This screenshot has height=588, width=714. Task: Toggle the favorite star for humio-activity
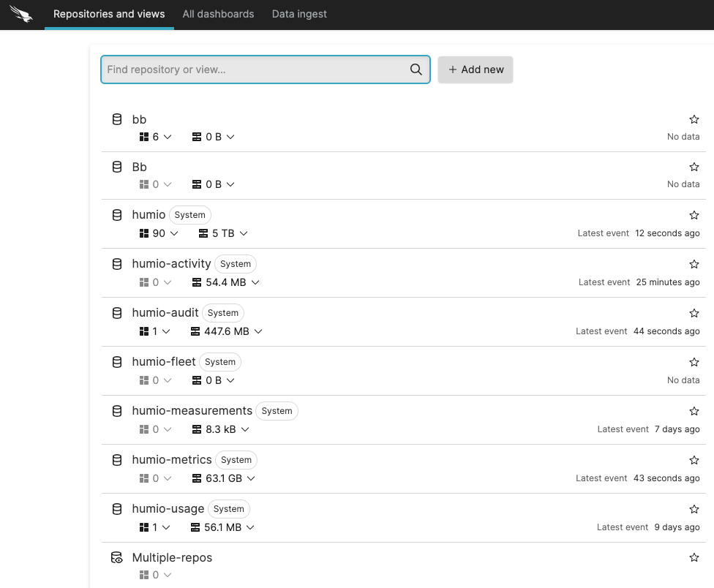tap(694, 263)
